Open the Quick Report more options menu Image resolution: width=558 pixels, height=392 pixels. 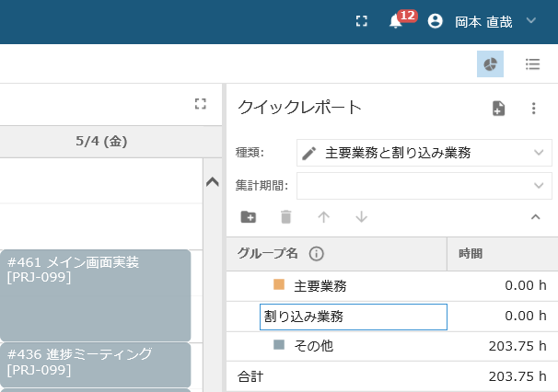pyautogui.click(x=533, y=109)
